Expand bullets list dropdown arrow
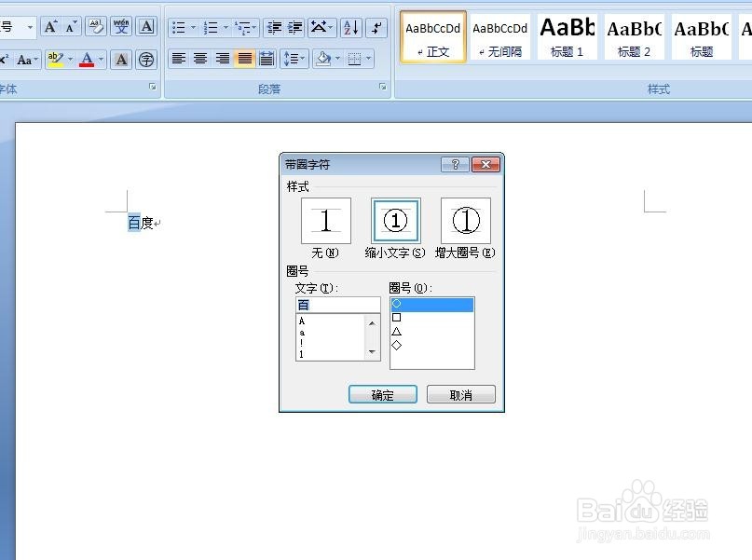752x560 pixels. (193, 28)
